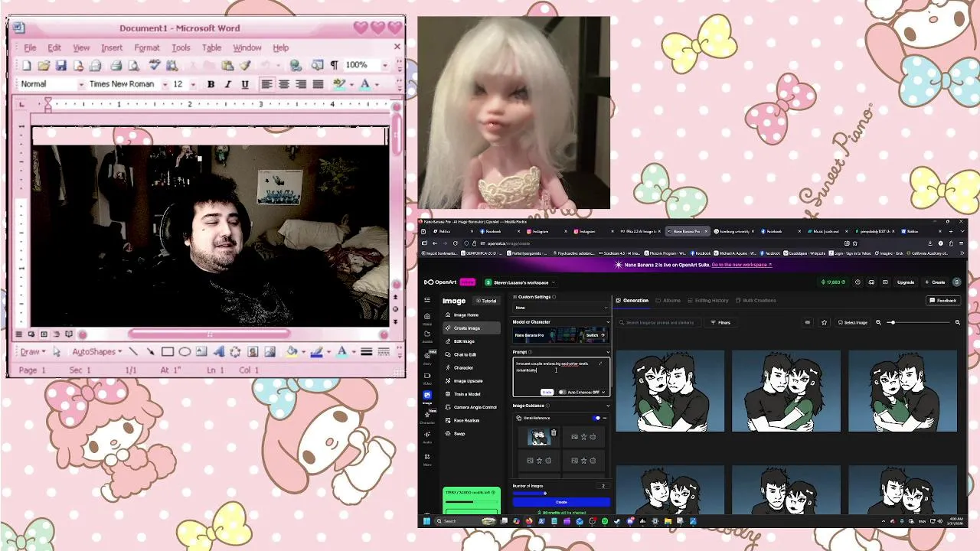Click the Filters button
This screenshot has width=980, height=551.
tap(720, 322)
